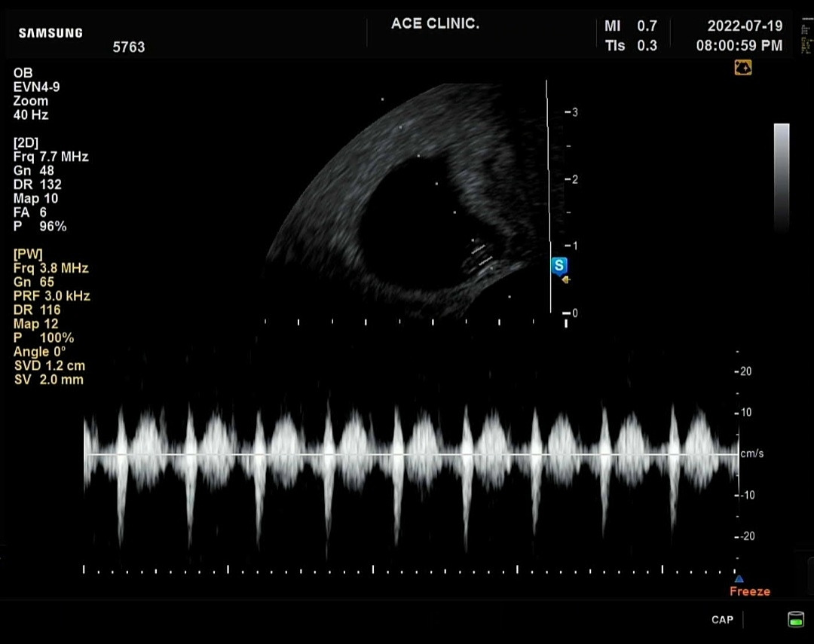The width and height of the screenshot is (814, 644).
Task: Click the Map 12 value
Action: (36, 325)
